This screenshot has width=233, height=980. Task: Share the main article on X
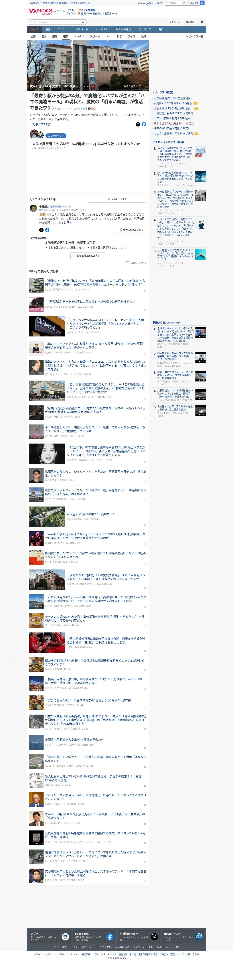[138, 124]
